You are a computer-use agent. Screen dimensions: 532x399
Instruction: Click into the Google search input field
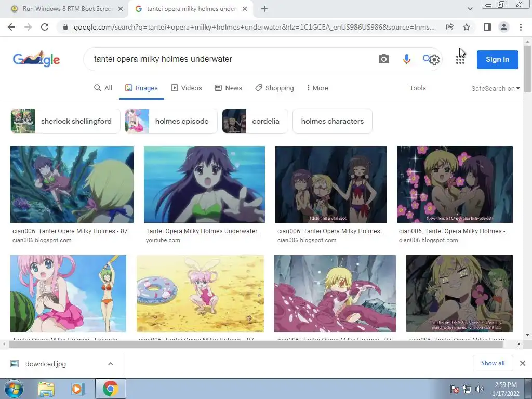[x=231, y=59]
